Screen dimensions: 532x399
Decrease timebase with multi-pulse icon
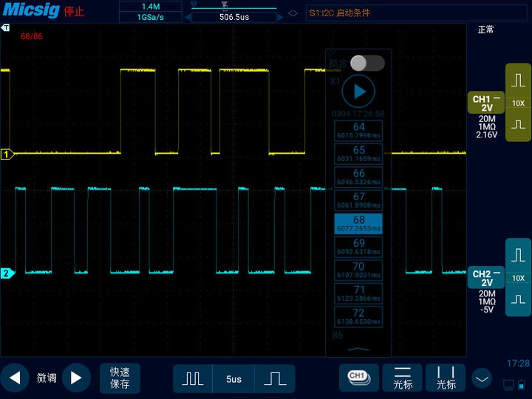193,379
